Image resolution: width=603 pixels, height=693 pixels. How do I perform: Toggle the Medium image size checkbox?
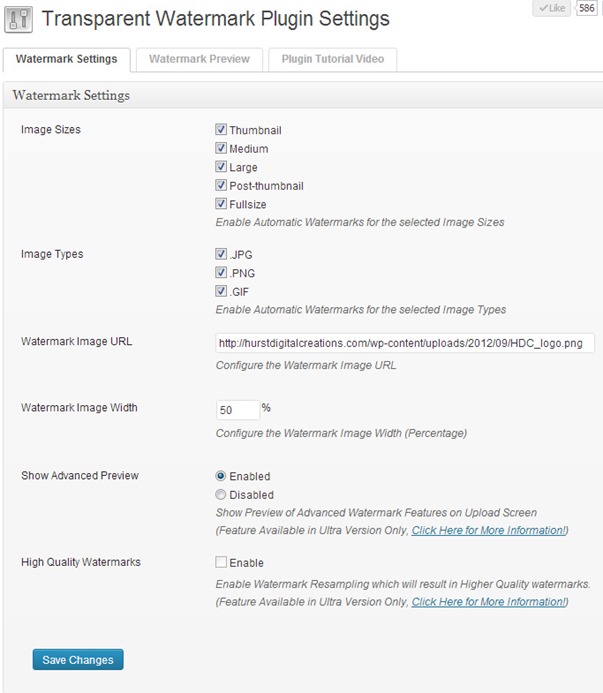pyautogui.click(x=221, y=148)
